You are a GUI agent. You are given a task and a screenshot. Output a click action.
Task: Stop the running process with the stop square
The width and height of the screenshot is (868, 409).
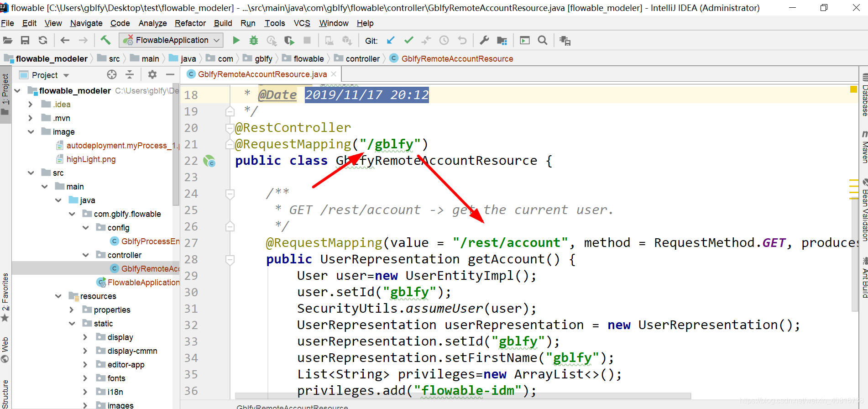307,41
